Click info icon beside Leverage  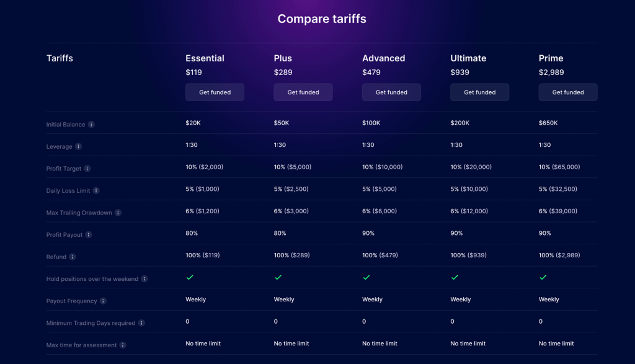[78, 147]
